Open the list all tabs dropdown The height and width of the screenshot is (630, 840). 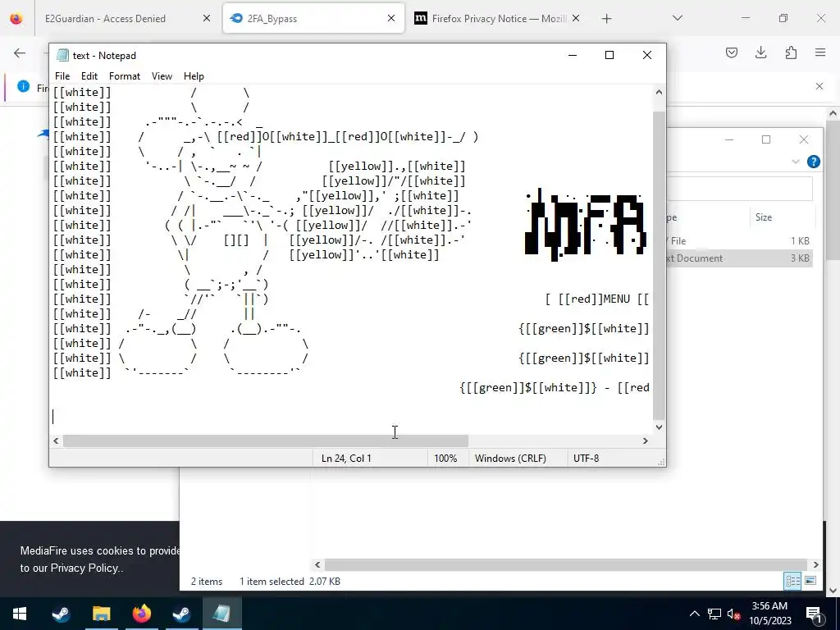click(678, 18)
